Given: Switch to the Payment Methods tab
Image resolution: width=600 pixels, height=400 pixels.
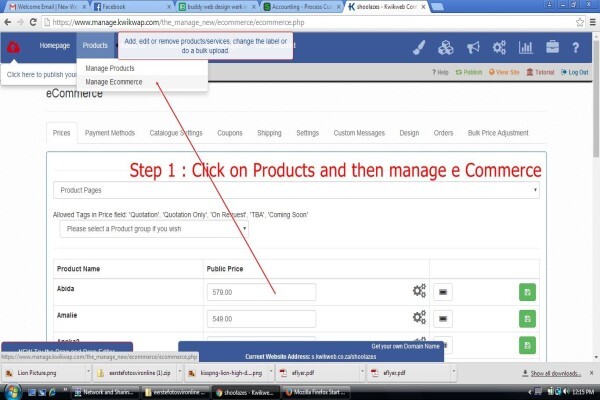Looking at the screenshot, I should [110, 133].
